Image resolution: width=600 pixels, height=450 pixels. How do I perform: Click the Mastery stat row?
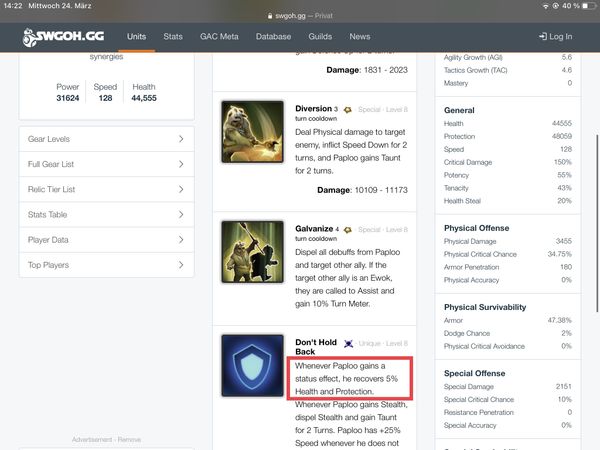tap(508, 83)
